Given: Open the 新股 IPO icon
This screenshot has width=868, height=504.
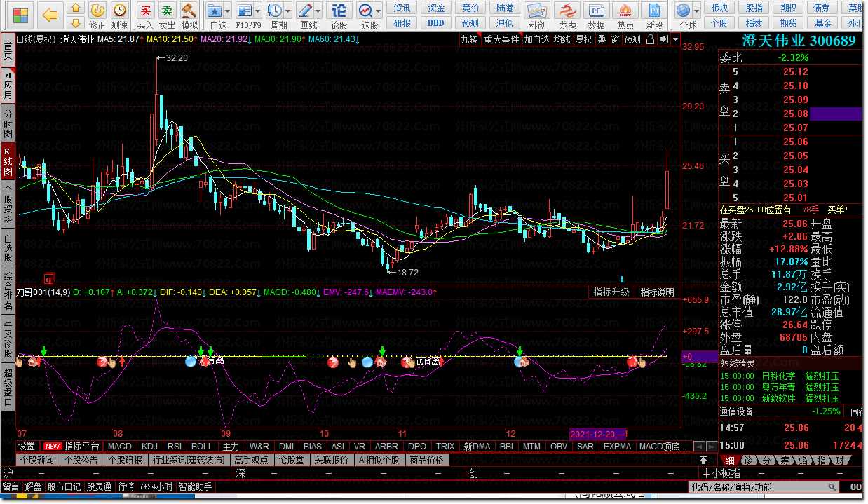Looking at the screenshot, I should pyautogui.click(x=654, y=11).
